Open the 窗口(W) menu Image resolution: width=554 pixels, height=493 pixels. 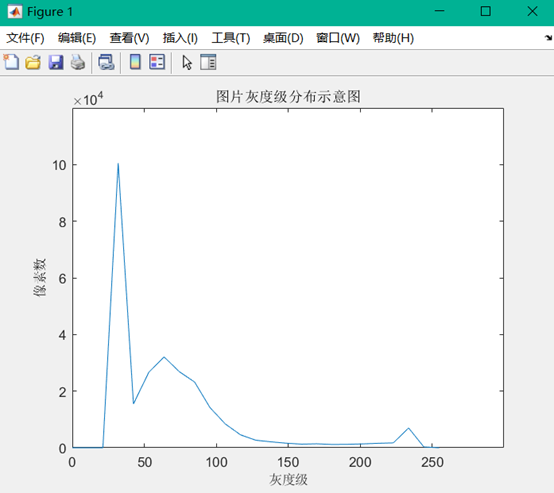(338, 38)
